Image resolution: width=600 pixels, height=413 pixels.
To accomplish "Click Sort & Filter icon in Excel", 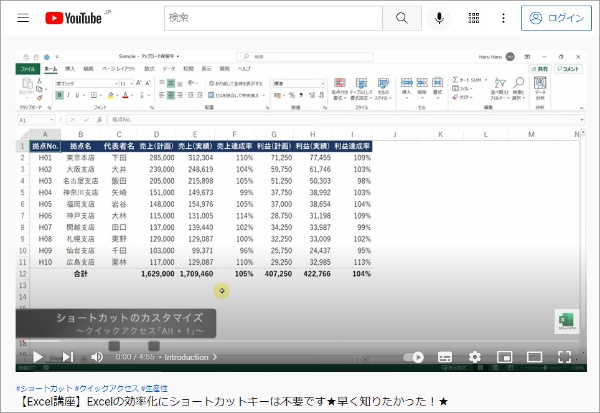I will (x=500, y=89).
